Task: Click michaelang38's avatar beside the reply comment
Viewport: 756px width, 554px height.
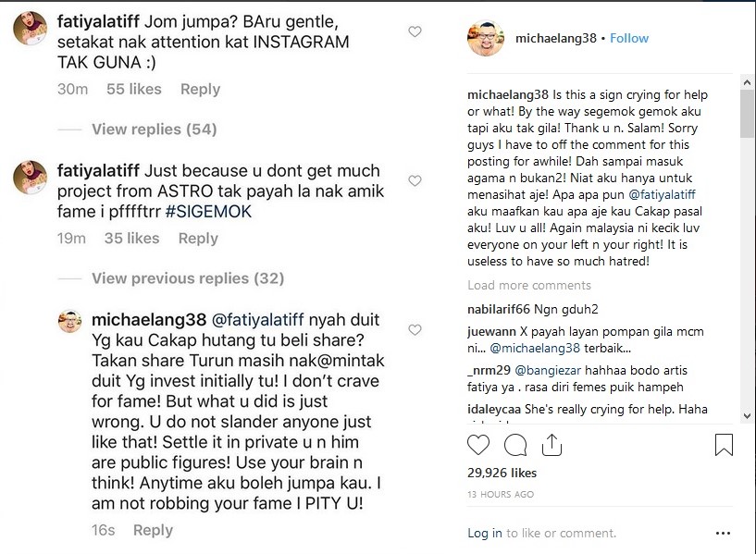Action: click(x=72, y=325)
